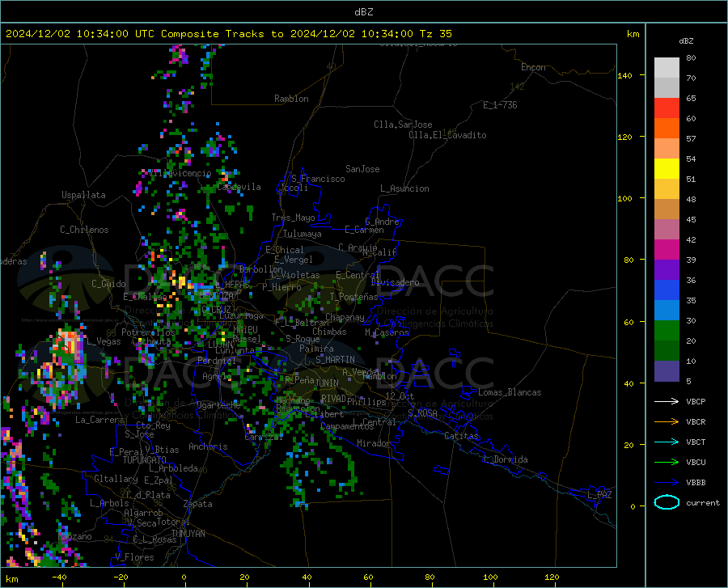The image size is (728, 588).
Task: Click the -40 tick on x-axis
Action: (59, 577)
